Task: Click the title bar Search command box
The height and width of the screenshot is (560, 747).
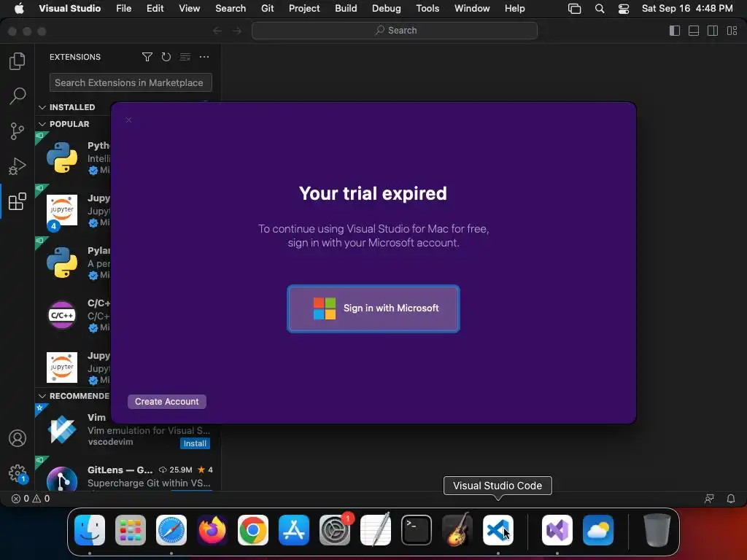Action: pyautogui.click(x=395, y=31)
